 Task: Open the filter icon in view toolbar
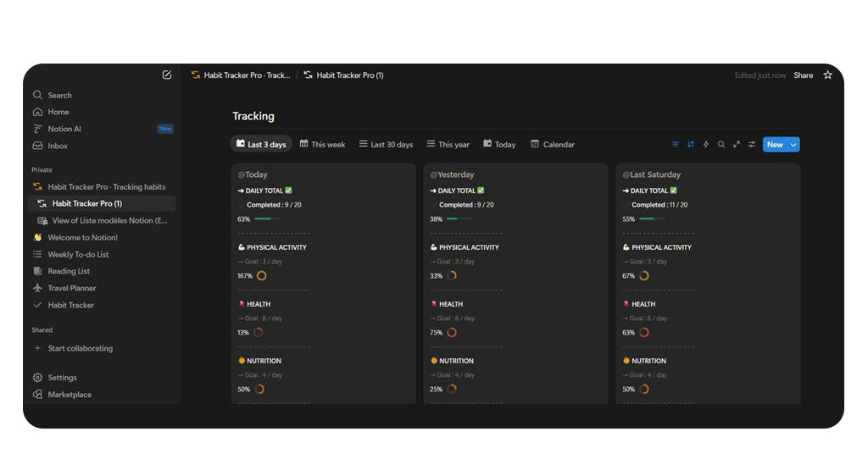(676, 145)
